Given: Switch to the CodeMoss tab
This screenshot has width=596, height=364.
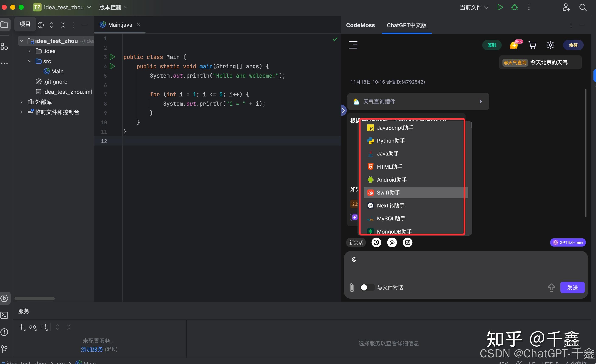Looking at the screenshot, I should [x=360, y=25].
